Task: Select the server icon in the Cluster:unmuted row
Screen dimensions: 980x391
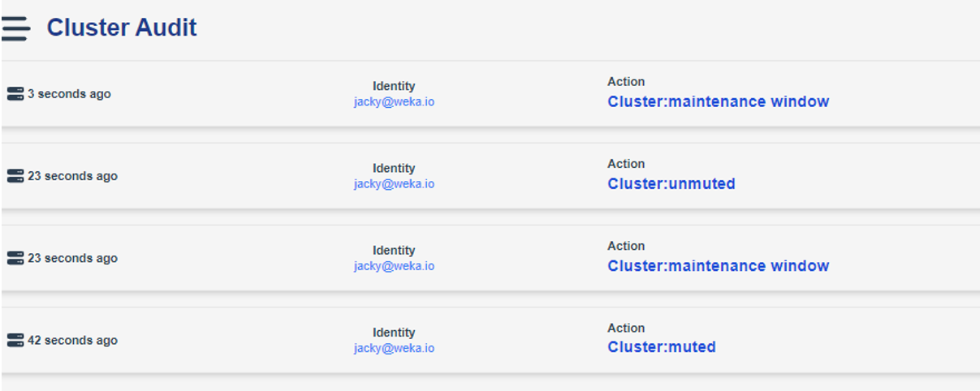Action: click(x=15, y=176)
